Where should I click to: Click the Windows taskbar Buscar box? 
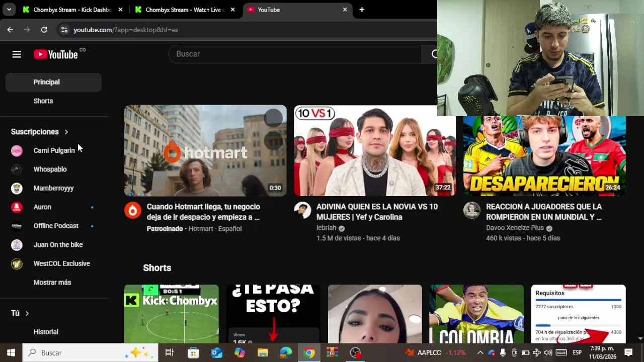click(x=91, y=352)
